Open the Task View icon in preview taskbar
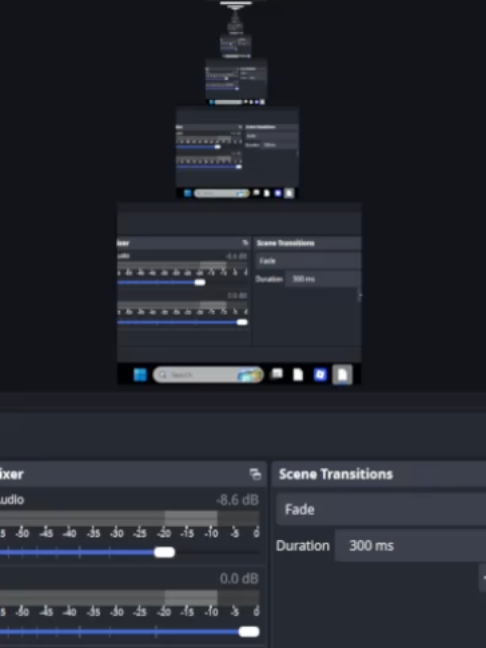Image resolution: width=486 pixels, height=648 pixels. click(x=276, y=374)
